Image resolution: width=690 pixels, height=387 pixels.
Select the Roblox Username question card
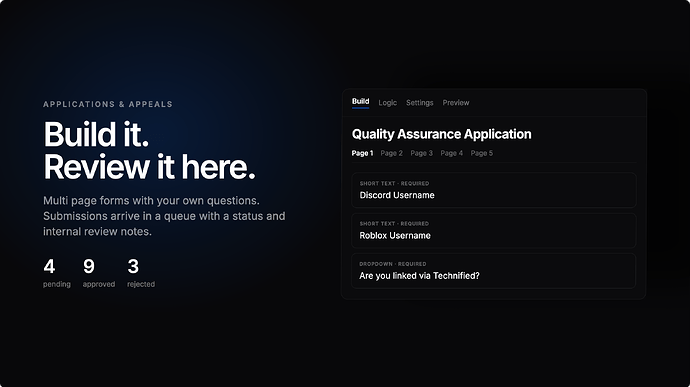[x=494, y=231]
